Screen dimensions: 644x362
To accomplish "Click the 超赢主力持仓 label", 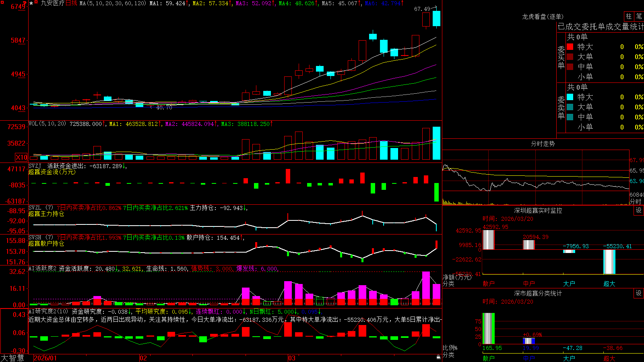I will [46, 214].
